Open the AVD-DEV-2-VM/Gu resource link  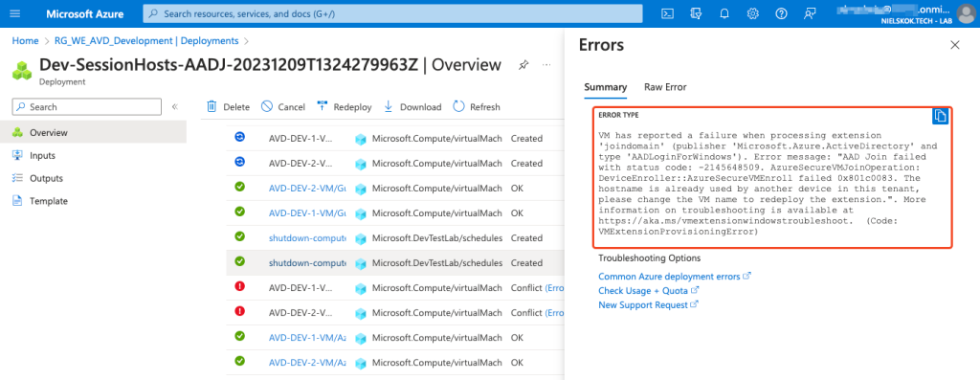pyautogui.click(x=307, y=189)
